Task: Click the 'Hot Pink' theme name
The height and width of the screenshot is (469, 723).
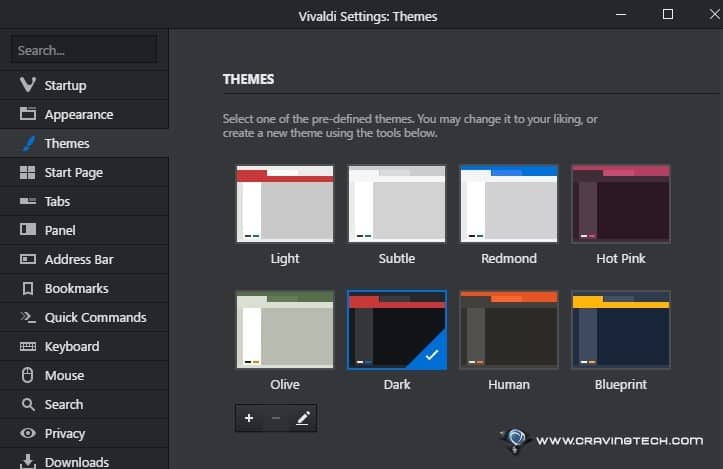Action: click(621, 258)
